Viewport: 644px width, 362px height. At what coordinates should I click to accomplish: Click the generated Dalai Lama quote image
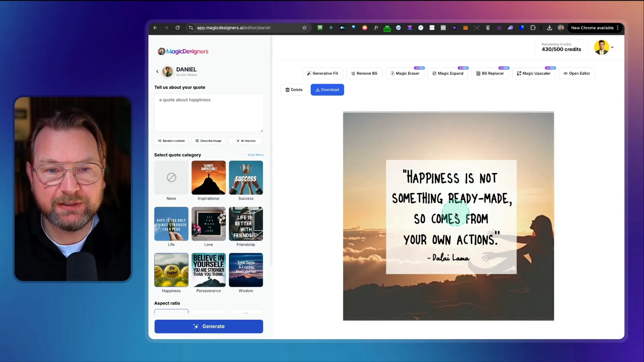pos(448,216)
